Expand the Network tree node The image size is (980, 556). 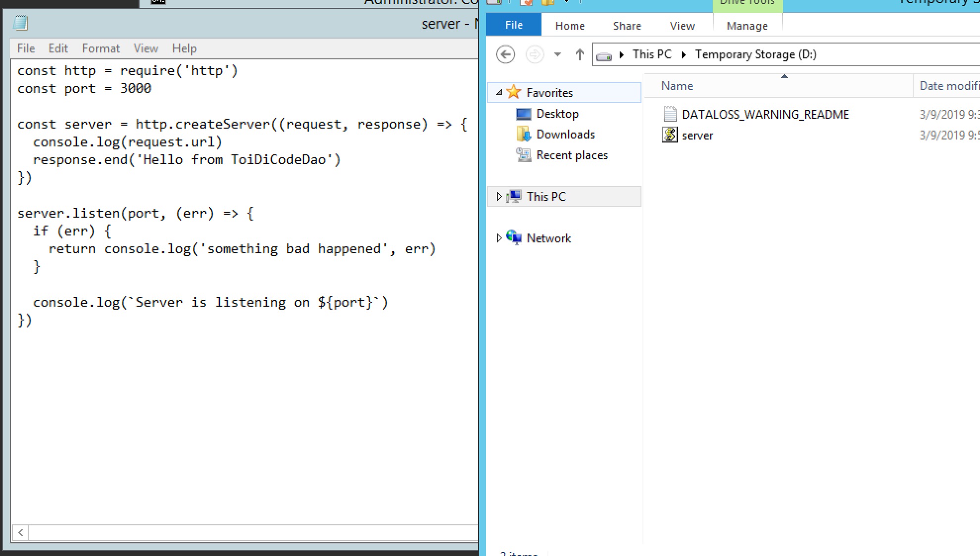(x=498, y=238)
